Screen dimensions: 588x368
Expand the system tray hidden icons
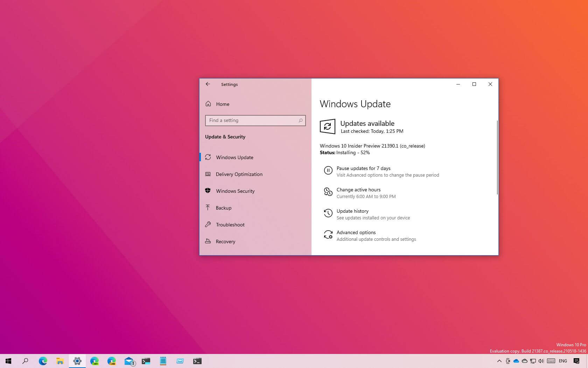coord(499,361)
